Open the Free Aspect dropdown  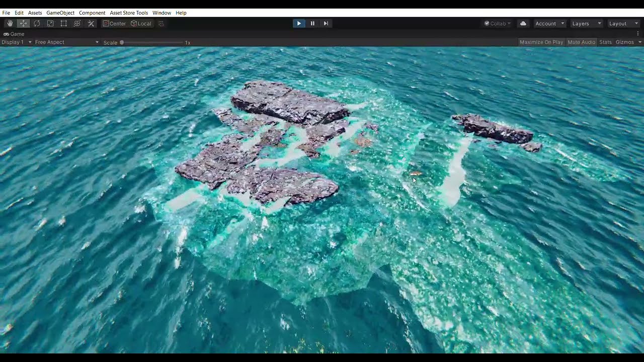point(67,42)
